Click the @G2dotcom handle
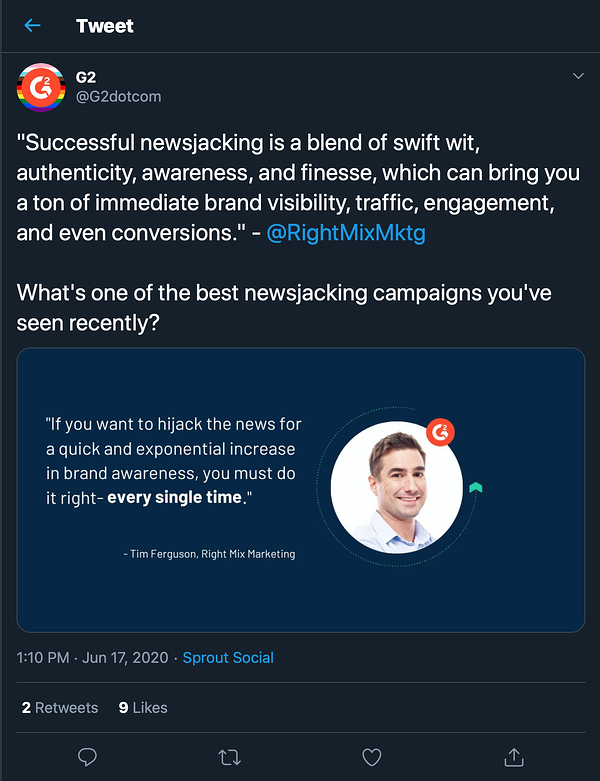600x781 pixels. (119, 96)
